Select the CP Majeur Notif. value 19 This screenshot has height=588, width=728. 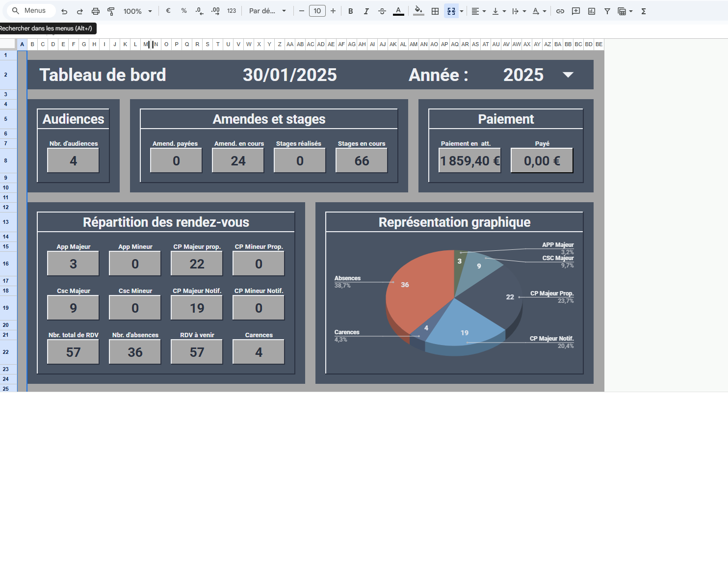(197, 308)
